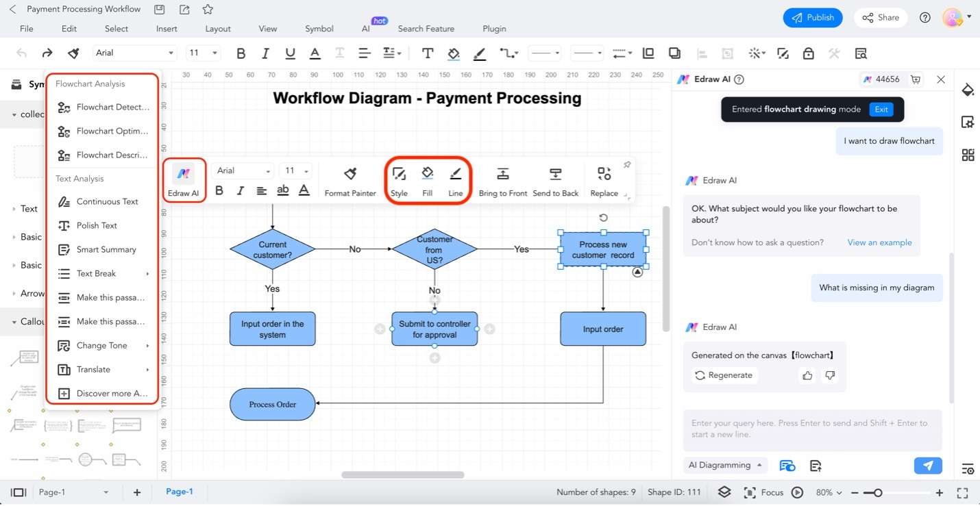Click Send to Back
The width and height of the screenshot is (980, 506).
(556, 181)
